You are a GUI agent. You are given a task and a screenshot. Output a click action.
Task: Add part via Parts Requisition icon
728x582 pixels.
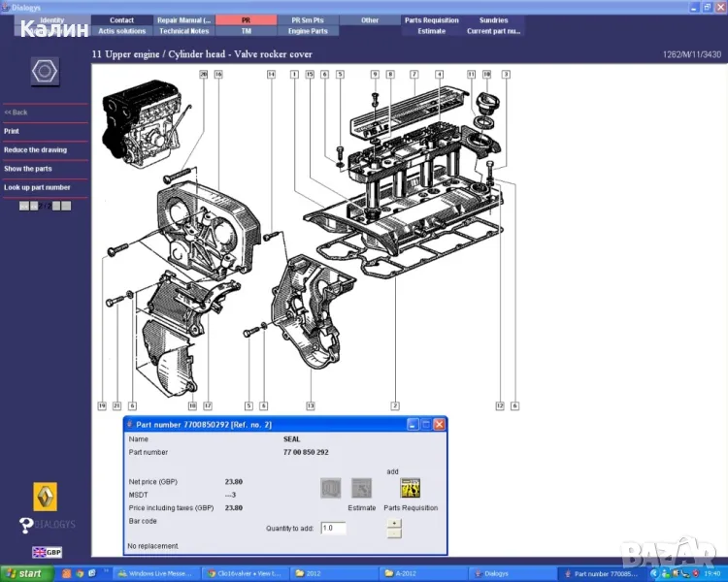pos(410,489)
